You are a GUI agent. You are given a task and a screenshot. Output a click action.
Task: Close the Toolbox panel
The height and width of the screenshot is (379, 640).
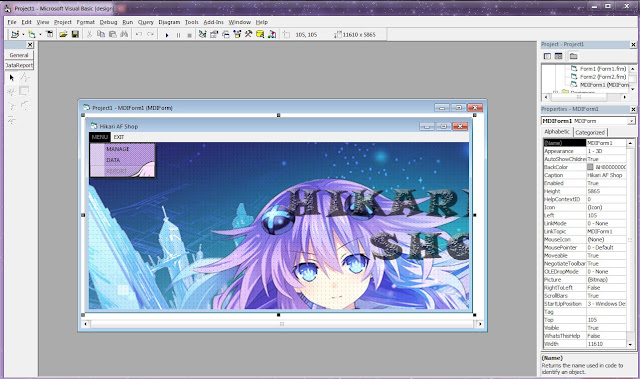30,45
